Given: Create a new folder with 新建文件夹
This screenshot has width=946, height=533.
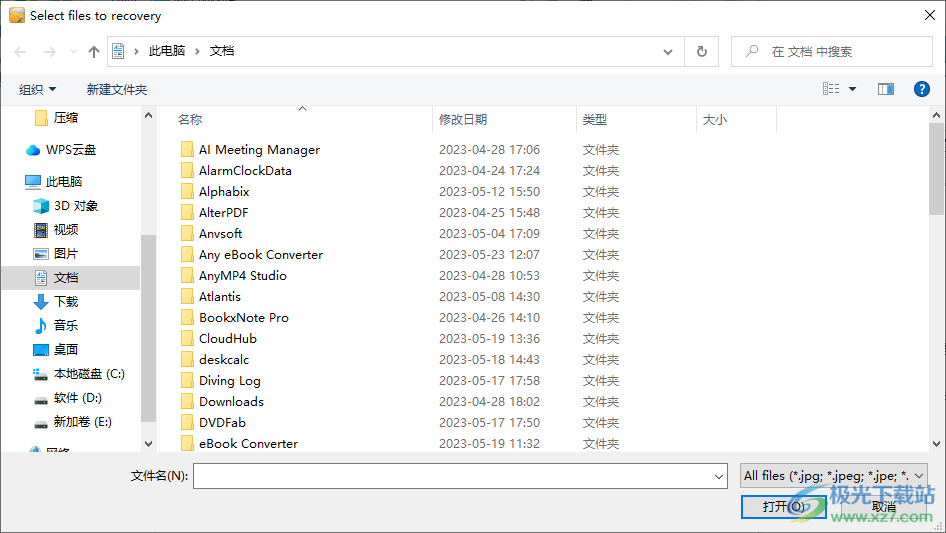Looking at the screenshot, I should pos(116,89).
